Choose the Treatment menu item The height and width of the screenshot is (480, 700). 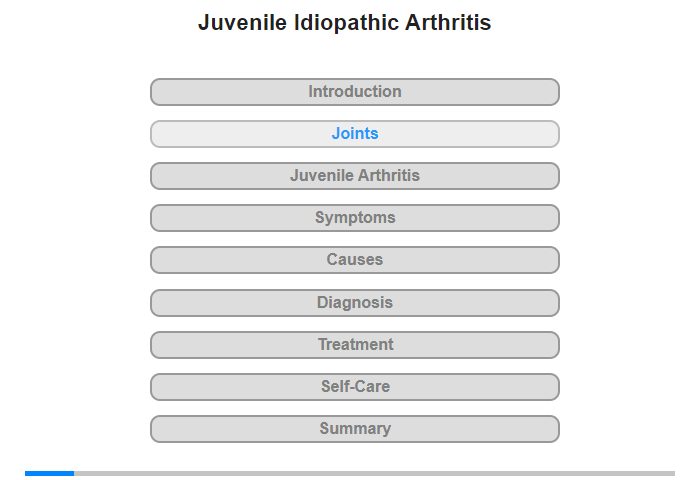coord(354,345)
